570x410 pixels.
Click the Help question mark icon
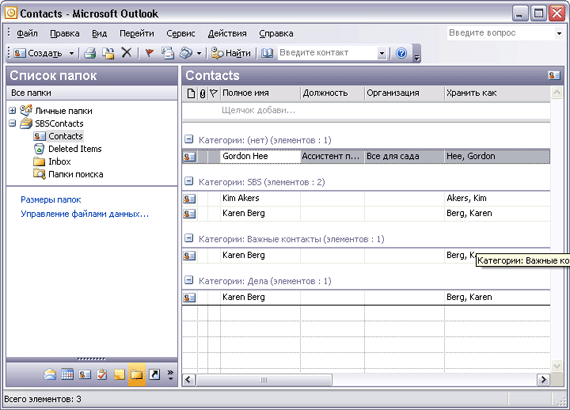pyautogui.click(x=401, y=53)
